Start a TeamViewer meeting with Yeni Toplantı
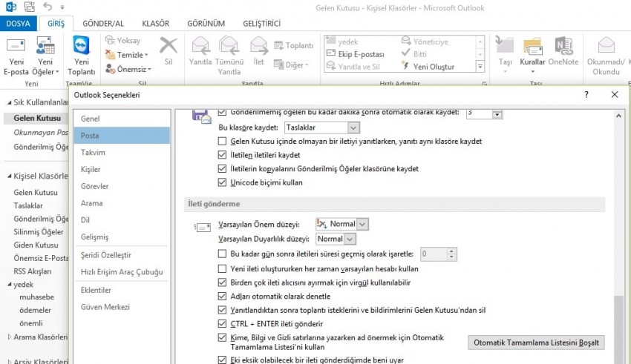 [x=82, y=56]
